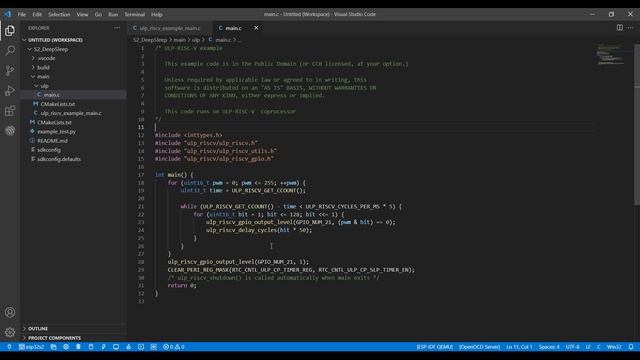Image resolution: width=640 pixels, height=360 pixels.
Task: Switch to the ulp_riscv_example_main.c tab
Action: [170, 28]
